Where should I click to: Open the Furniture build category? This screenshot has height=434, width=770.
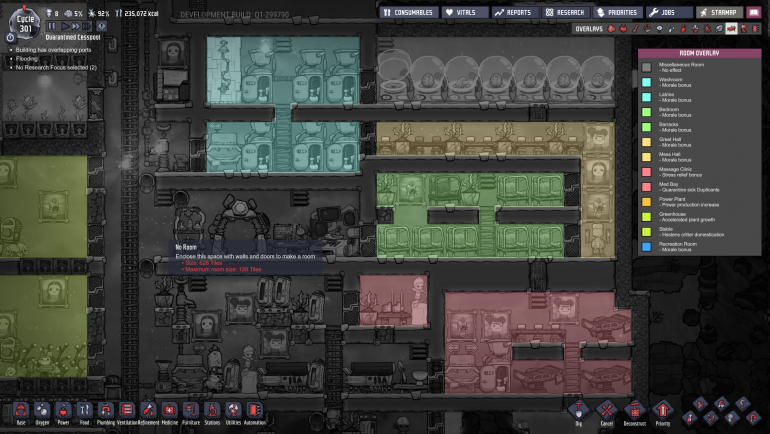coord(191,410)
